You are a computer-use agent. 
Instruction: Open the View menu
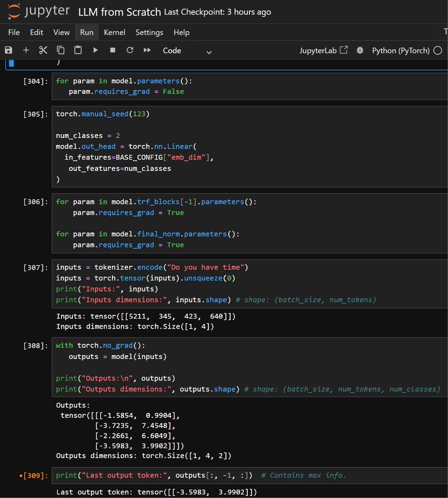pyautogui.click(x=62, y=32)
